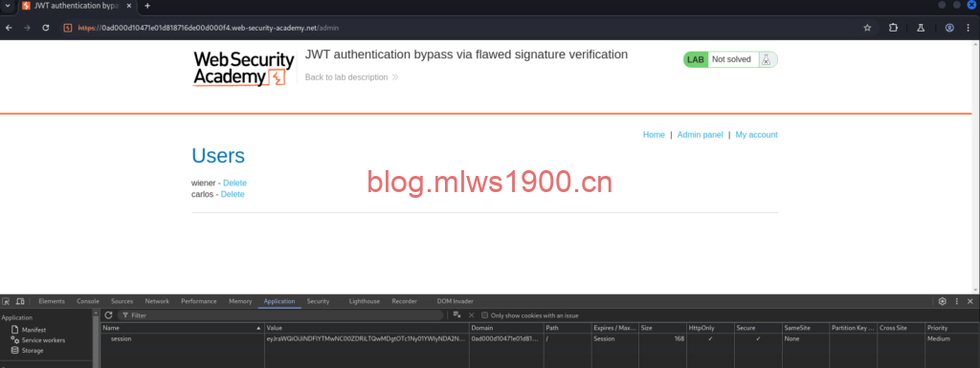Open the browser Extensions puzzle icon

point(893,28)
